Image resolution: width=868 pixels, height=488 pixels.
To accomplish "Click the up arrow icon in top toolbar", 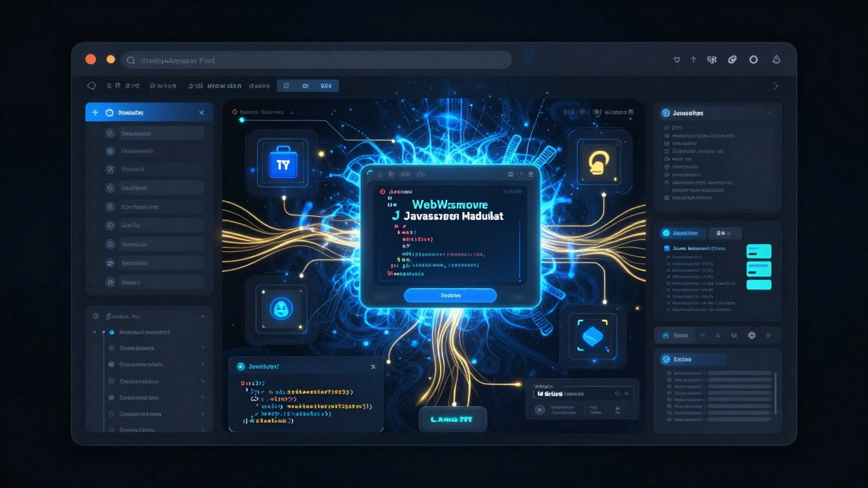I will [x=693, y=60].
